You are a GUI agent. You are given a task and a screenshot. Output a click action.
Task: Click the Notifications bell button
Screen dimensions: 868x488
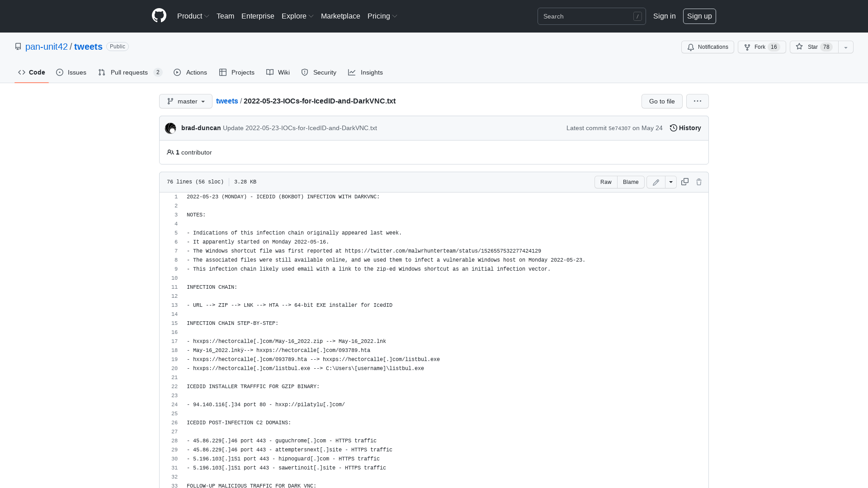tap(708, 47)
